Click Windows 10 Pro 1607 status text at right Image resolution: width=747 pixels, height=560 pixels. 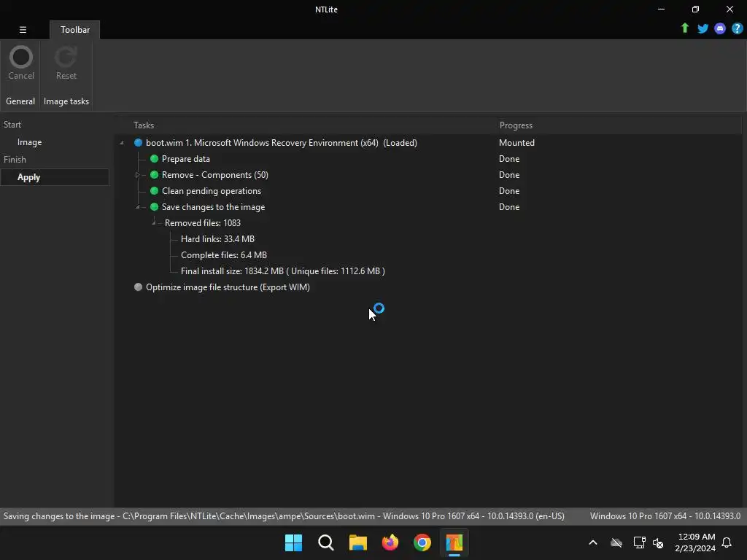pos(665,516)
